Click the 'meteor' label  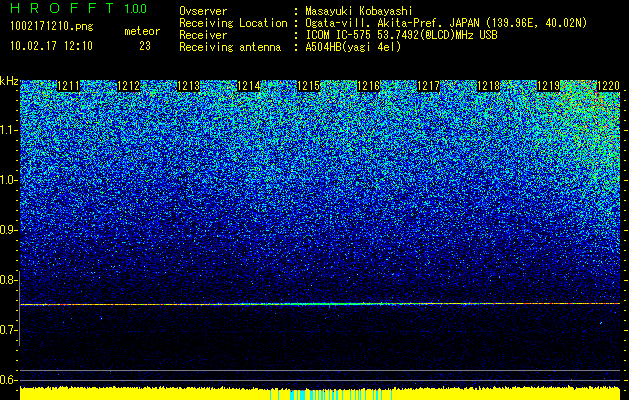point(142,31)
